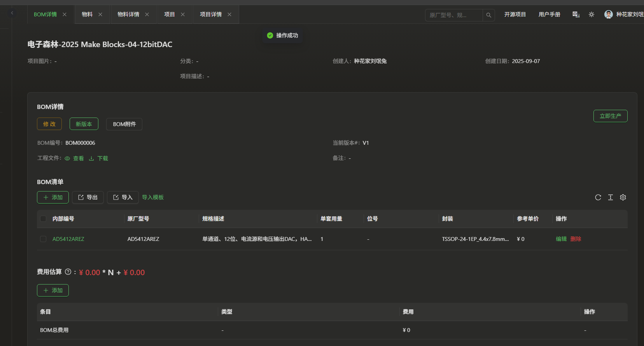This screenshot has width=644, height=346.
Task: Select all rows header checkbox
Action: (43, 219)
